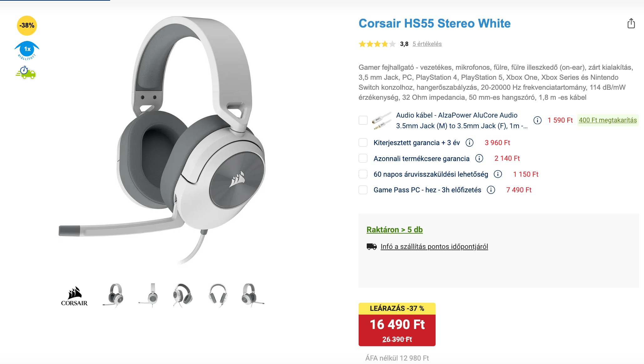Select the front-view headset thumbnail

click(x=218, y=296)
